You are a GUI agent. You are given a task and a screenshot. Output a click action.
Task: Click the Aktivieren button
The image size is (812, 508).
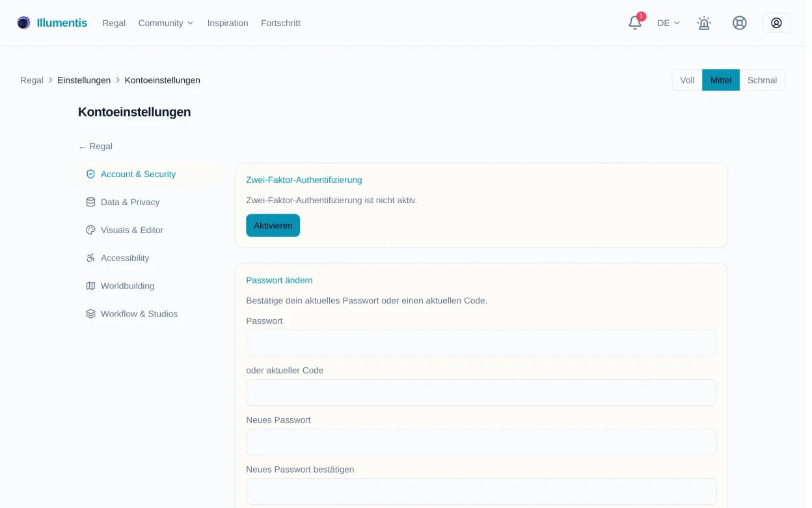pos(273,225)
